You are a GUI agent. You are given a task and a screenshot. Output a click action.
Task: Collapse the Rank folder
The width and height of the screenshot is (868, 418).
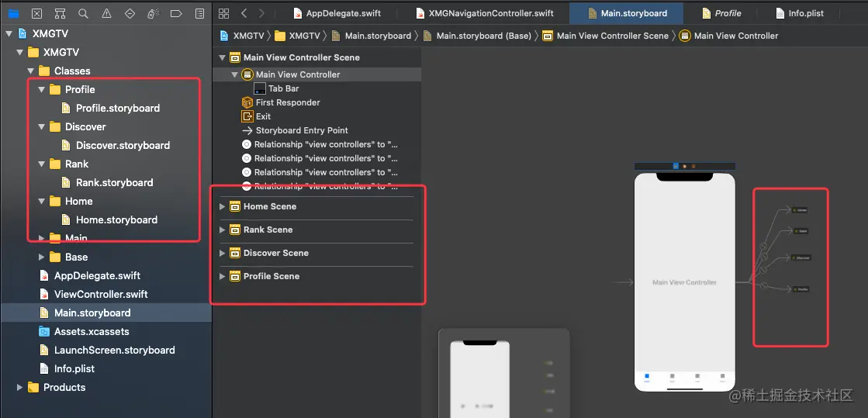click(42, 164)
